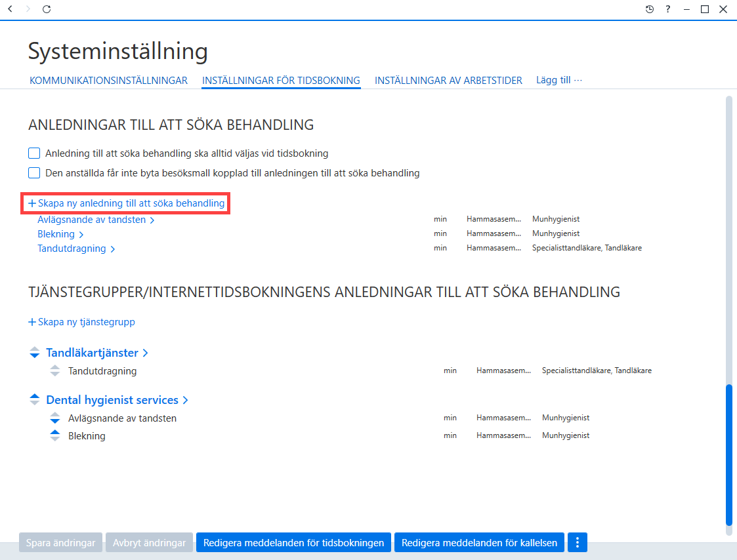Click plus icon for new anledning

(x=32, y=203)
